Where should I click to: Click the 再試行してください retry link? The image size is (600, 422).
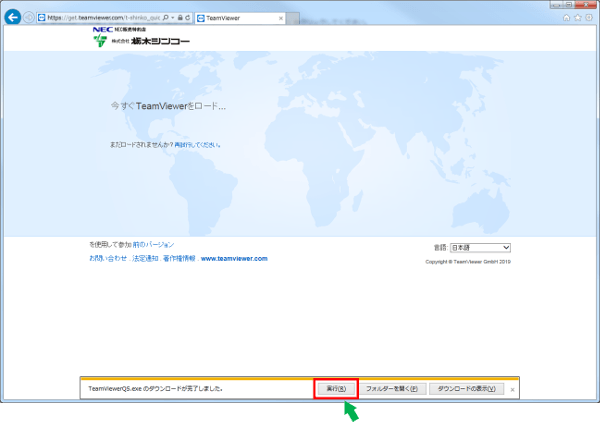(x=197, y=145)
